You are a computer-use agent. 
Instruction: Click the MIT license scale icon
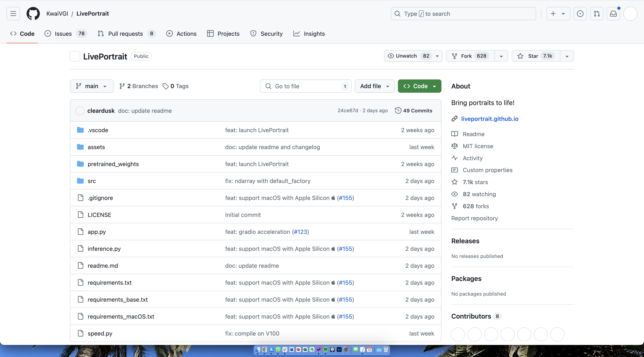click(454, 146)
